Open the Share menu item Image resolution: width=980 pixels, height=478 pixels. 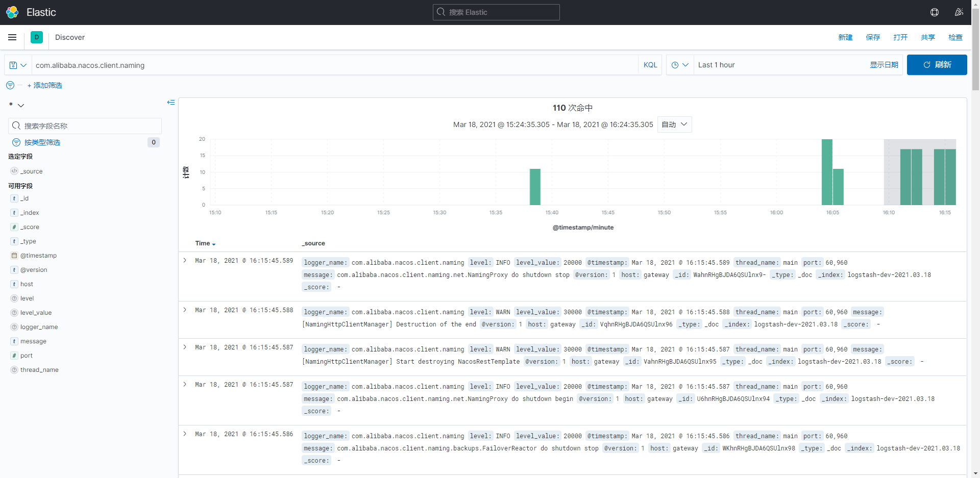pos(928,37)
